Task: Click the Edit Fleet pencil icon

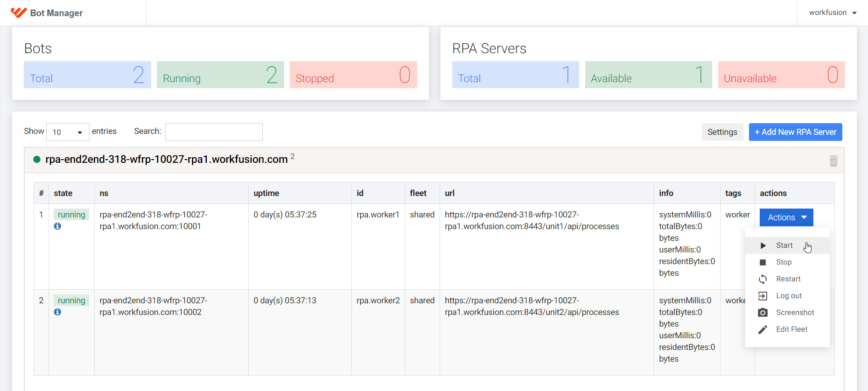Action: 763,329
